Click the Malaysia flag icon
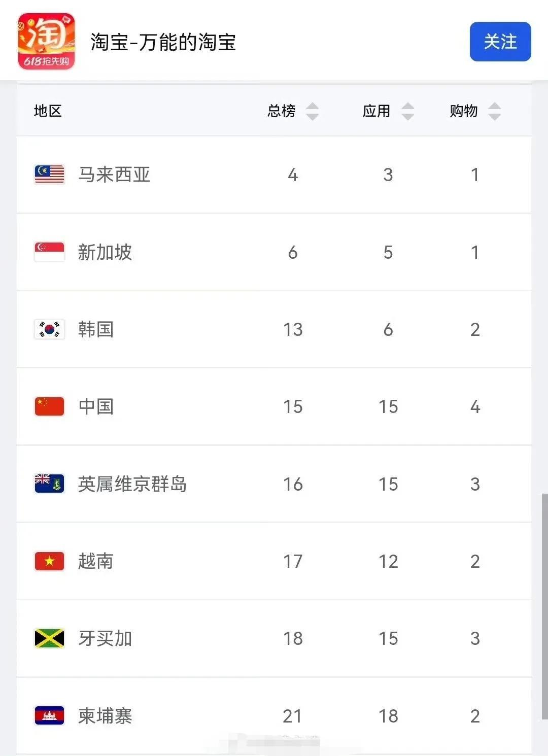 (49, 175)
